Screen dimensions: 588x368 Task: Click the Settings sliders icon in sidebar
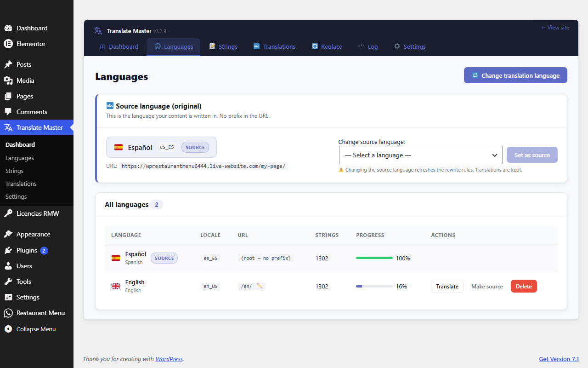coord(8,297)
